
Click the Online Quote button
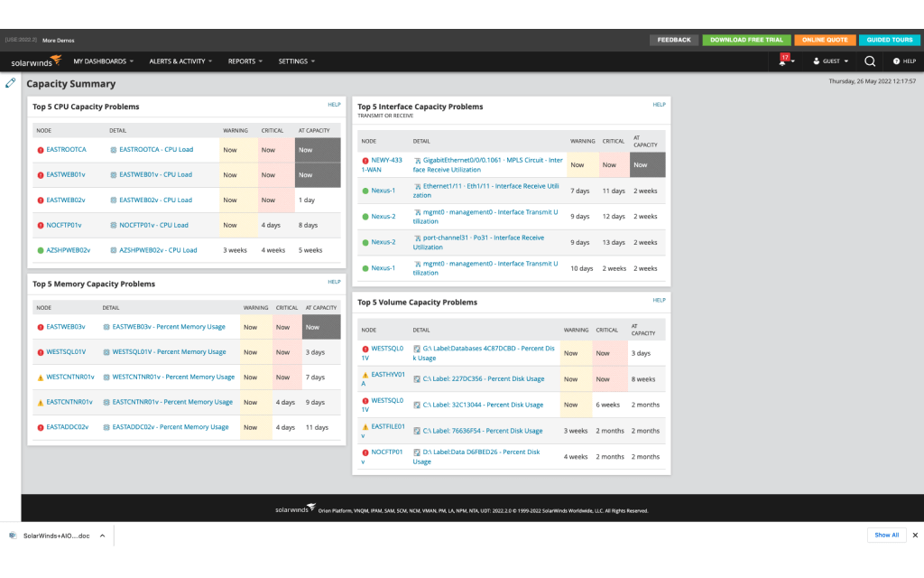(x=825, y=40)
